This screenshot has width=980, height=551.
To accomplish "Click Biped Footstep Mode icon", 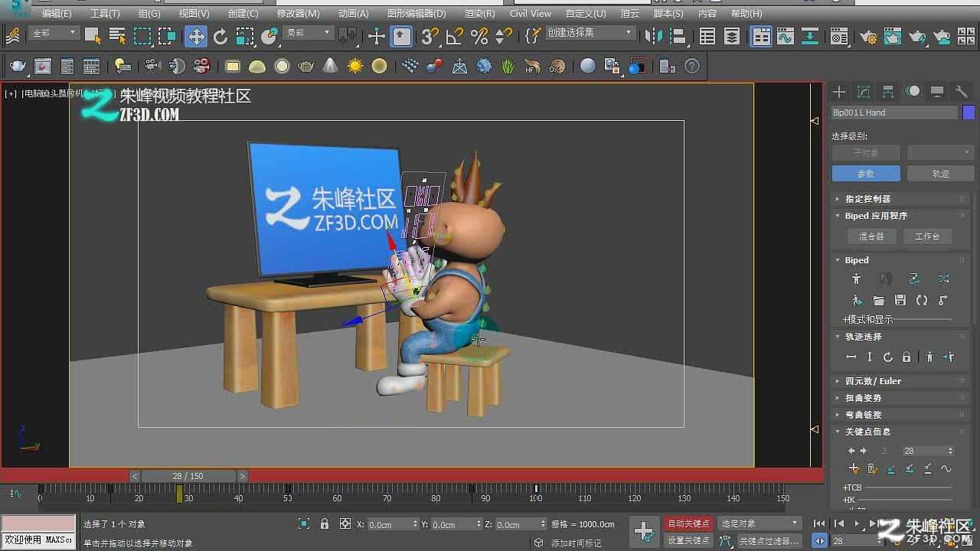I will click(886, 279).
